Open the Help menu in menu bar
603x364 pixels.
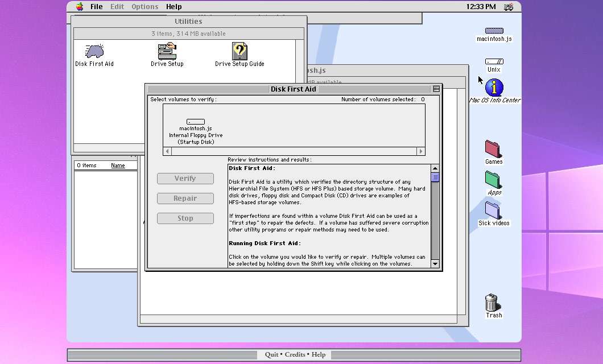(174, 7)
